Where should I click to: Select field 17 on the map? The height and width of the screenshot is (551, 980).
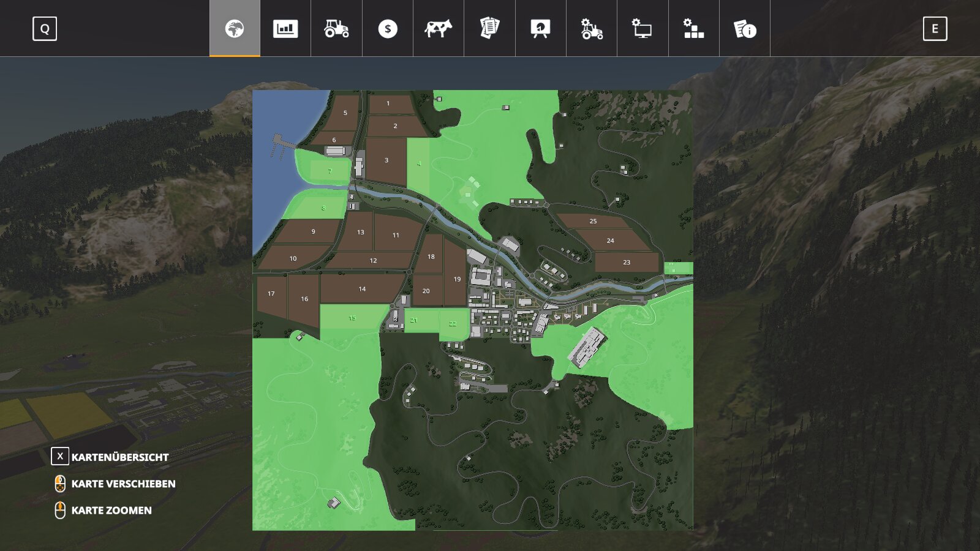pyautogui.click(x=271, y=294)
